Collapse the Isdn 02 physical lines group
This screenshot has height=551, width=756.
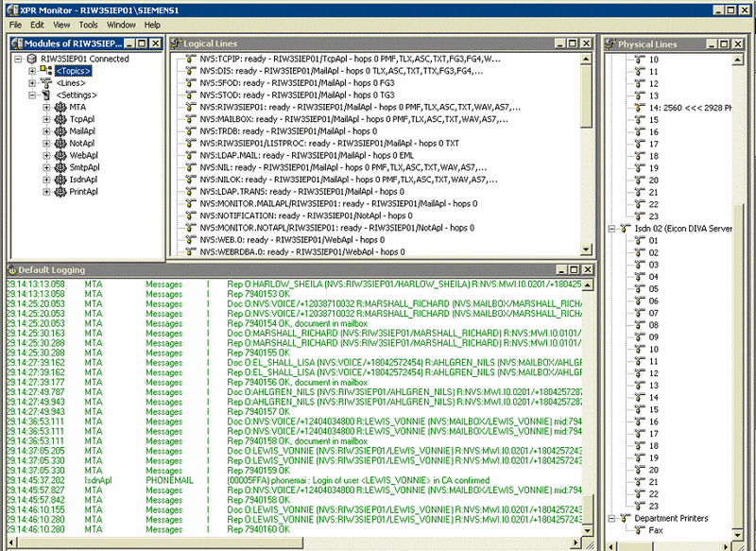coord(611,229)
